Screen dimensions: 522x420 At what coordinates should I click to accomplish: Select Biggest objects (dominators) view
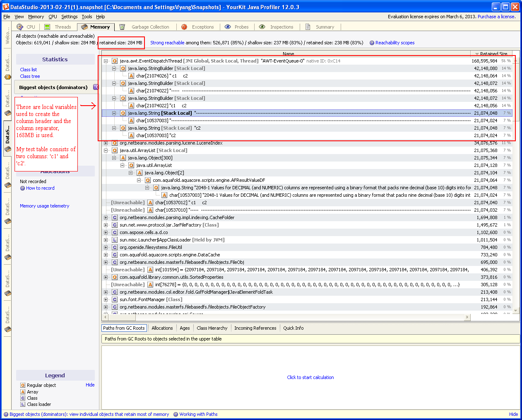point(53,87)
